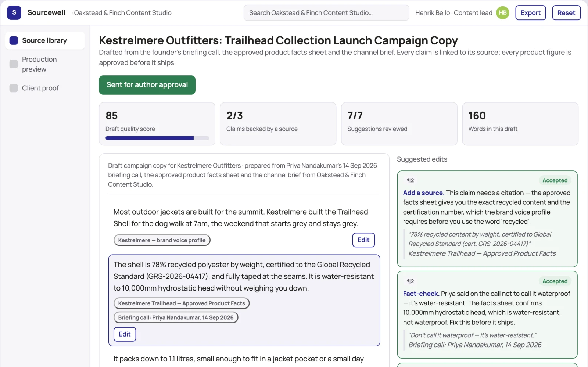Click the Production preview square icon

pos(14,64)
